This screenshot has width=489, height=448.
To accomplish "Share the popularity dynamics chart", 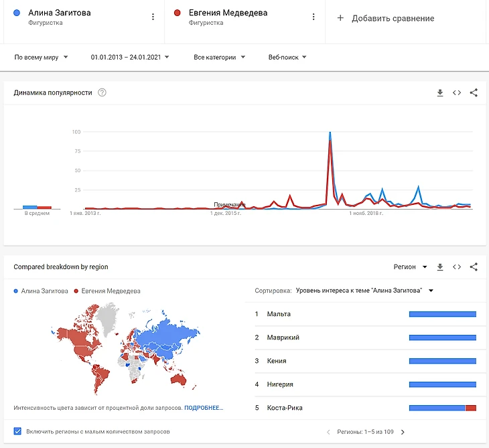I will [474, 93].
